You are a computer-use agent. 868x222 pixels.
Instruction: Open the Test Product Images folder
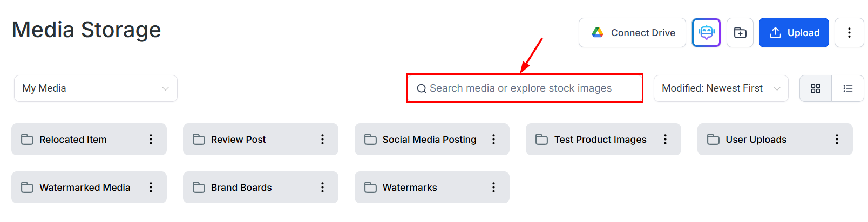600,140
